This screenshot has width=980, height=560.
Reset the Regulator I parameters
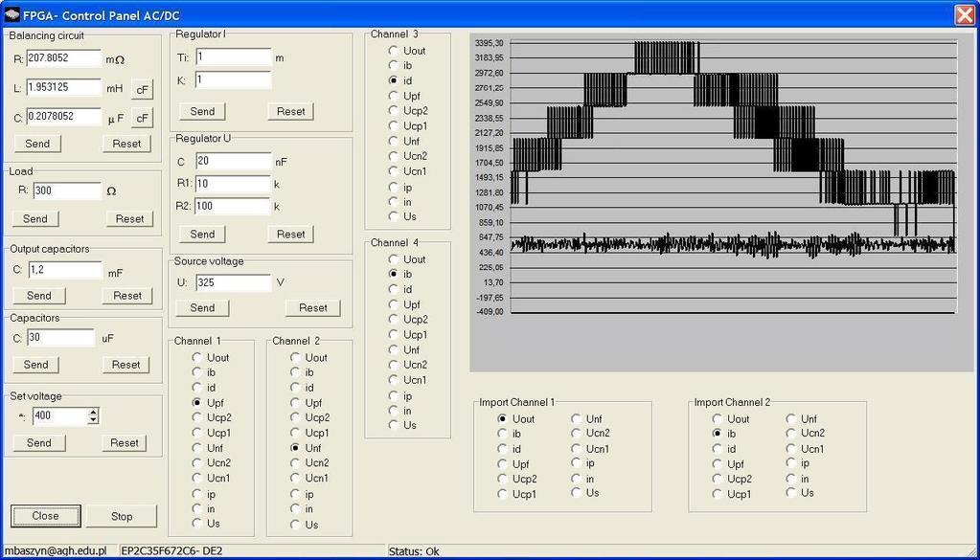point(290,111)
